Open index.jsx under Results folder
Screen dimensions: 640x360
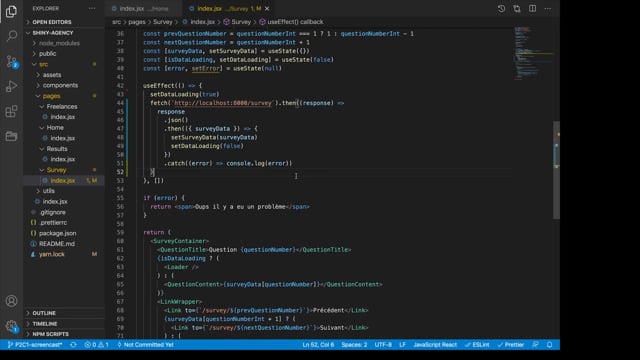(x=62, y=159)
